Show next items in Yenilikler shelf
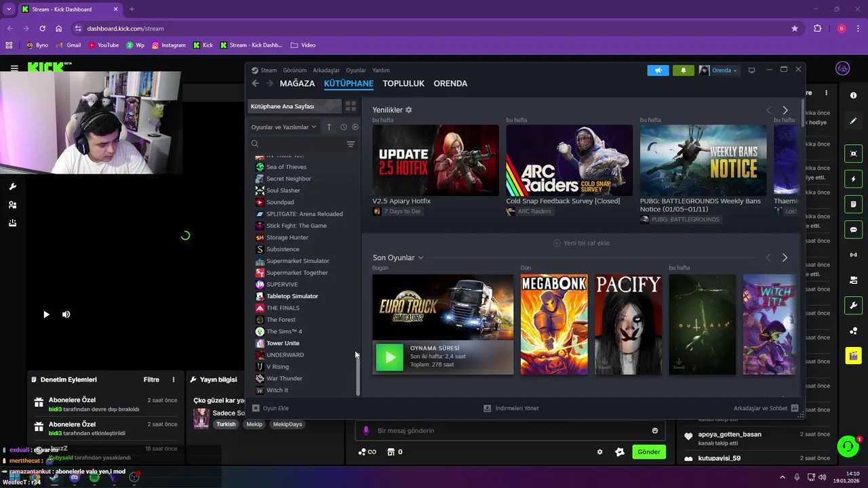 pyautogui.click(x=785, y=110)
